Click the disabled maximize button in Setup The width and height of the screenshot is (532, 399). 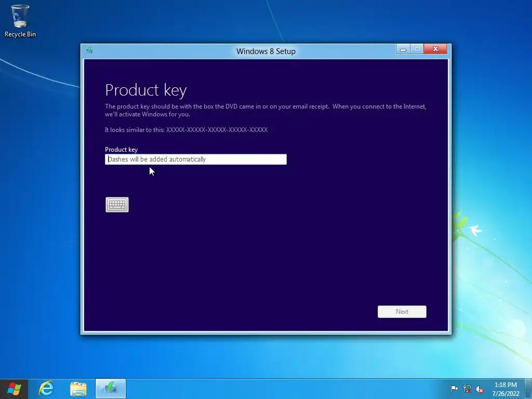pyautogui.click(x=417, y=49)
